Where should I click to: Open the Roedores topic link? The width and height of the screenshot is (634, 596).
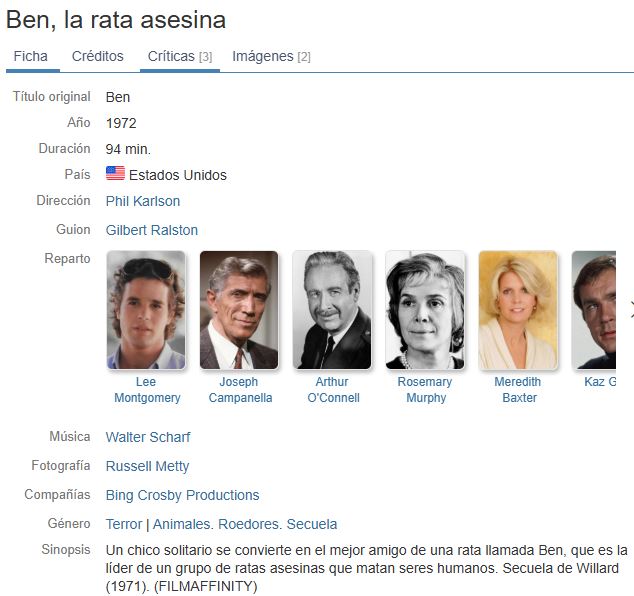pyautogui.click(x=249, y=524)
